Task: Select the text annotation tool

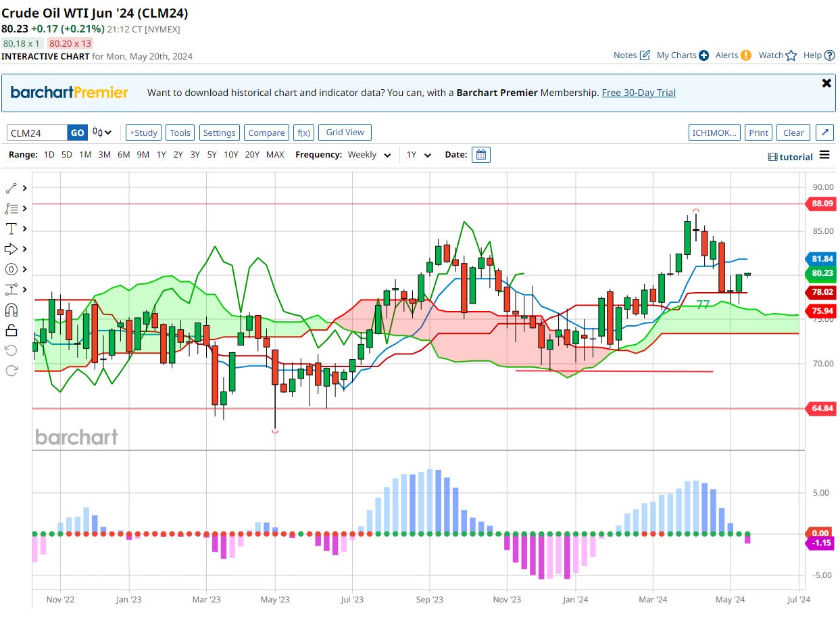Action: (11, 229)
